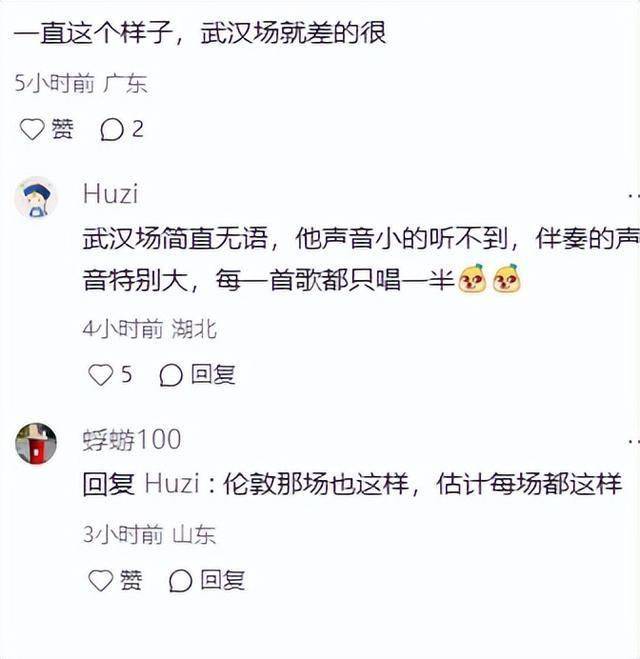Image resolution: width=640 pixels, height=659 pixels.
Task: Click the reply bubble icon under Huzi's comment
Action: click(171, 374)
